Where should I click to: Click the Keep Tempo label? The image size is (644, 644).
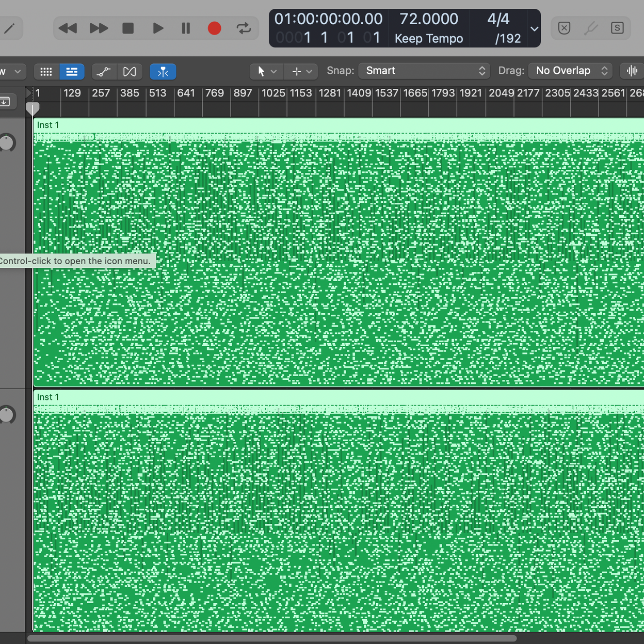pyautogui.click(x=428, y=39)
